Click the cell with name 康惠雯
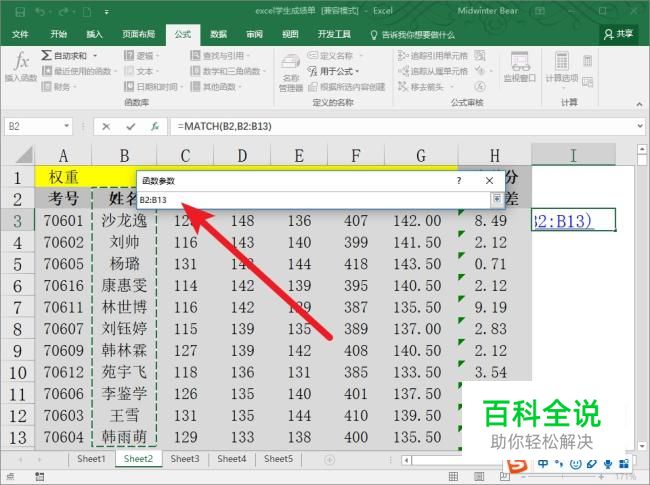Viewport: 650px width, 485px height. point(124,286)
